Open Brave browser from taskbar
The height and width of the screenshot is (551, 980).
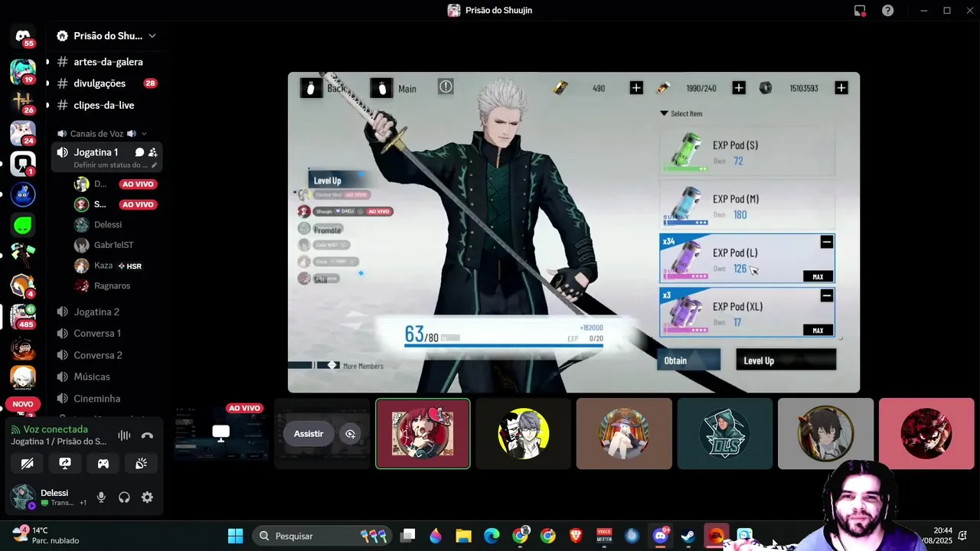576,536
